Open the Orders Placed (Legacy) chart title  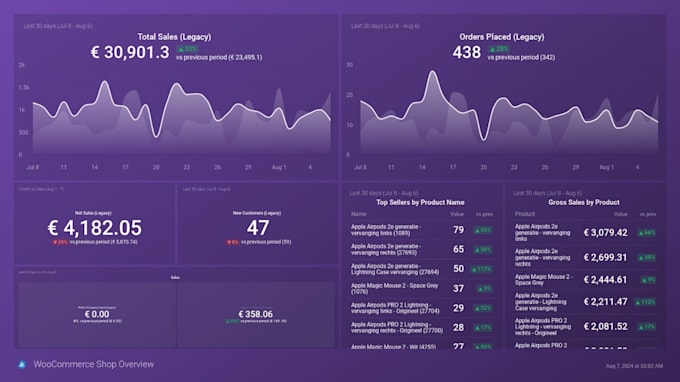[x=502, y=37]
